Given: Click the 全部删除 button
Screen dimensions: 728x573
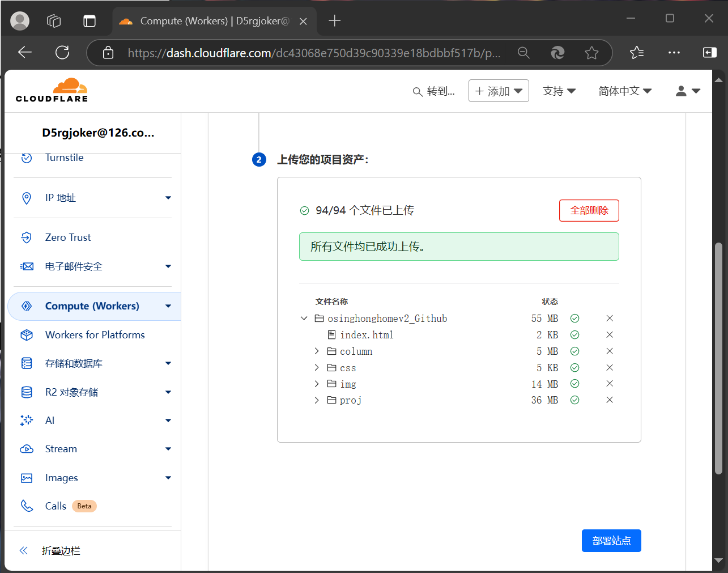Looking at the screenshot, I should [589, 210].
